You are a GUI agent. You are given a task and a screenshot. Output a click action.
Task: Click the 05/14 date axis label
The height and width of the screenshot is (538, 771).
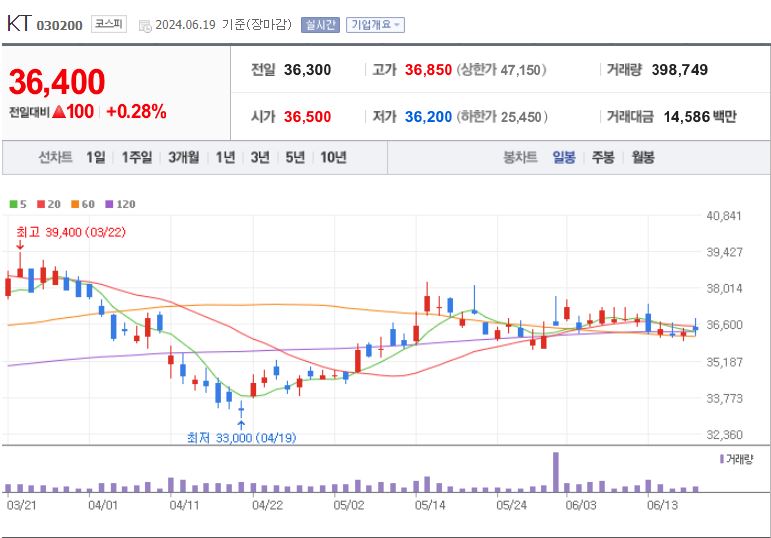coord(430,506)
